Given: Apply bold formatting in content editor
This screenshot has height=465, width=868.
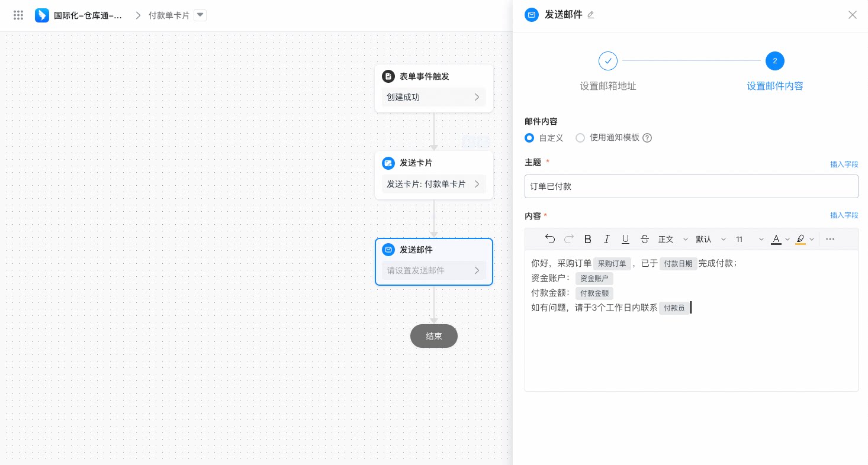Looking at the screenshot, I should tap(588, 239).
